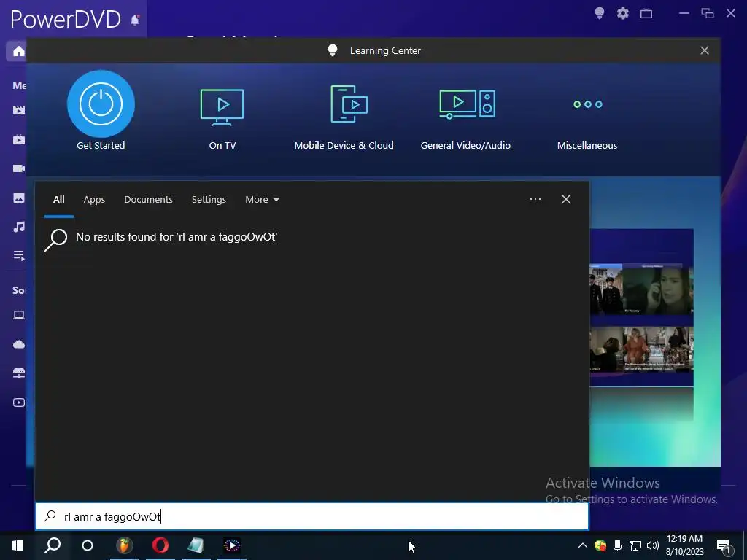Show hidden system tray icons
747x560 pixels.
(x=583, y=545)
